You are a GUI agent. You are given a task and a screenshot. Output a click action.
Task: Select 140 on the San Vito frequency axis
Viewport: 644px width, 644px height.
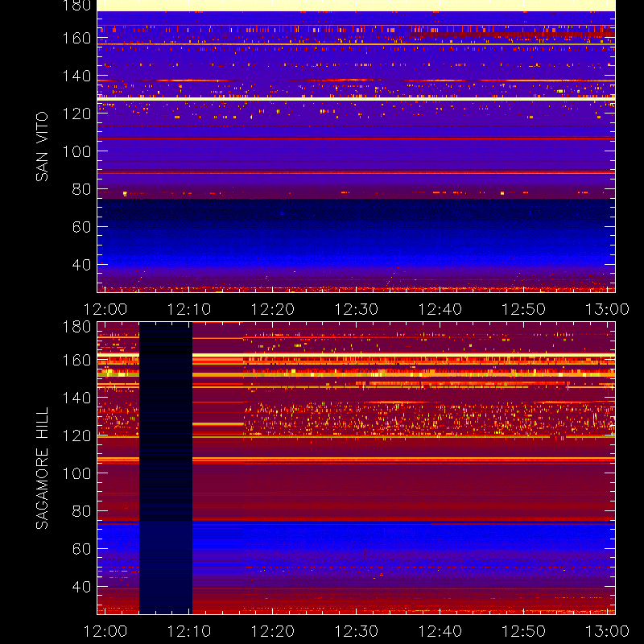pos(76,76)
